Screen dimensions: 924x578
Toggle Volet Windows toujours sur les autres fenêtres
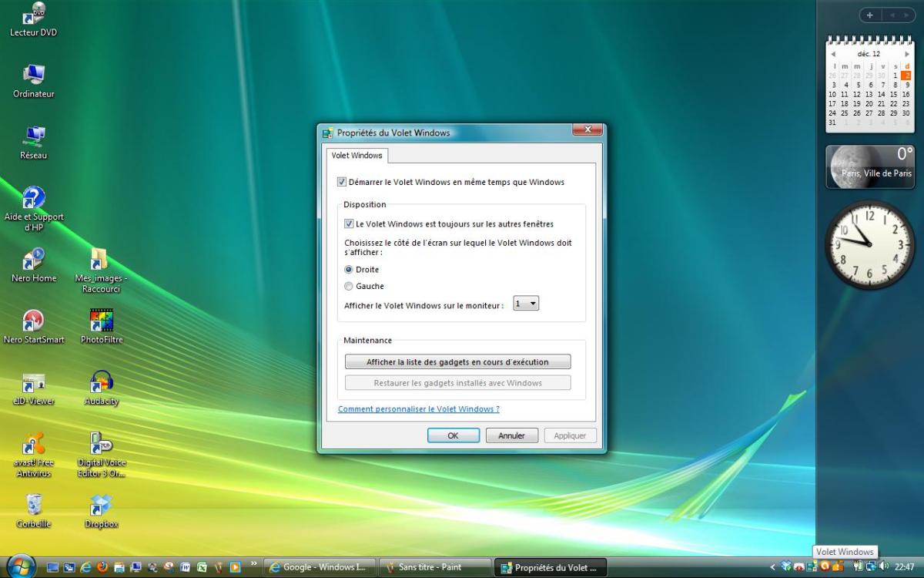point(349,224)
